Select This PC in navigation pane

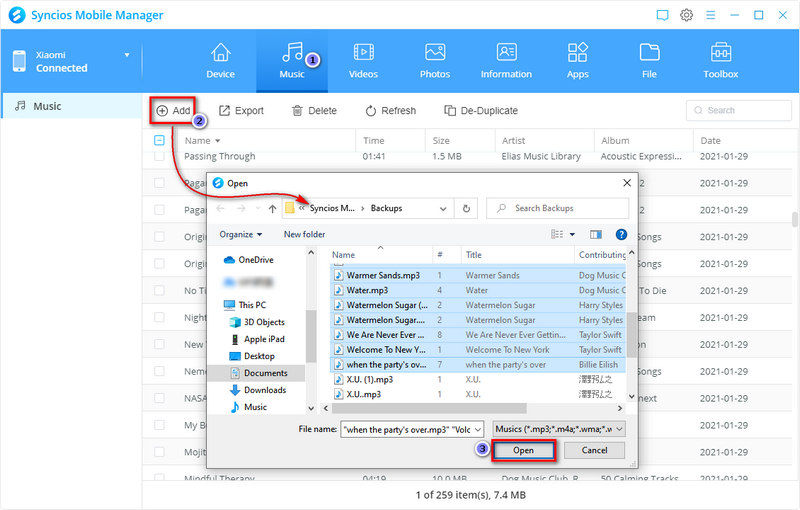pyautogui.click(x=245, y=305)
